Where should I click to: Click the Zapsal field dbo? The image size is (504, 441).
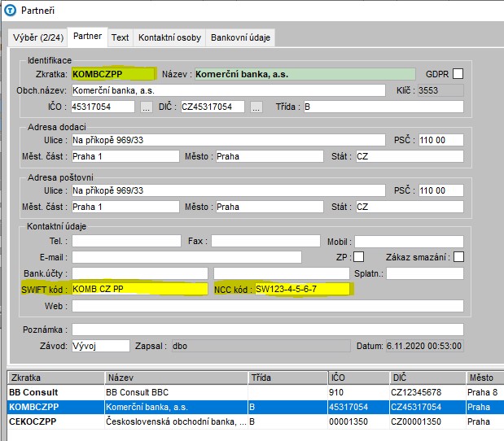(261, 346)
